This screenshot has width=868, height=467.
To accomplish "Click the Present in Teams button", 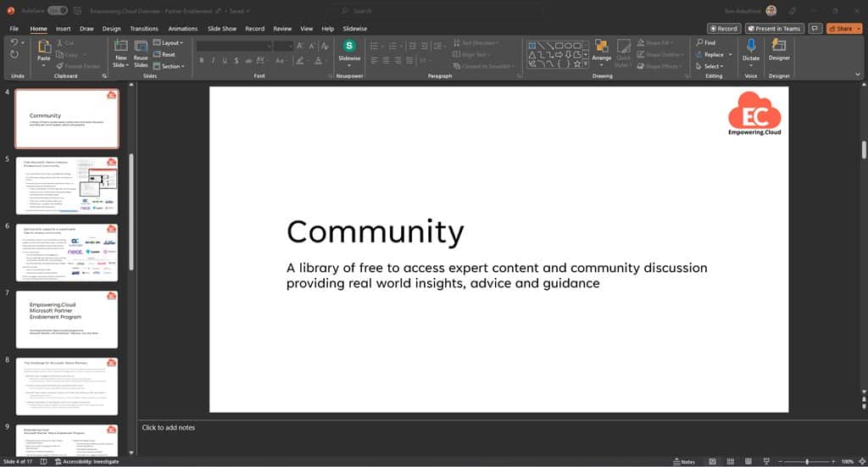I will pyautogui.click(x=773, y=28).
